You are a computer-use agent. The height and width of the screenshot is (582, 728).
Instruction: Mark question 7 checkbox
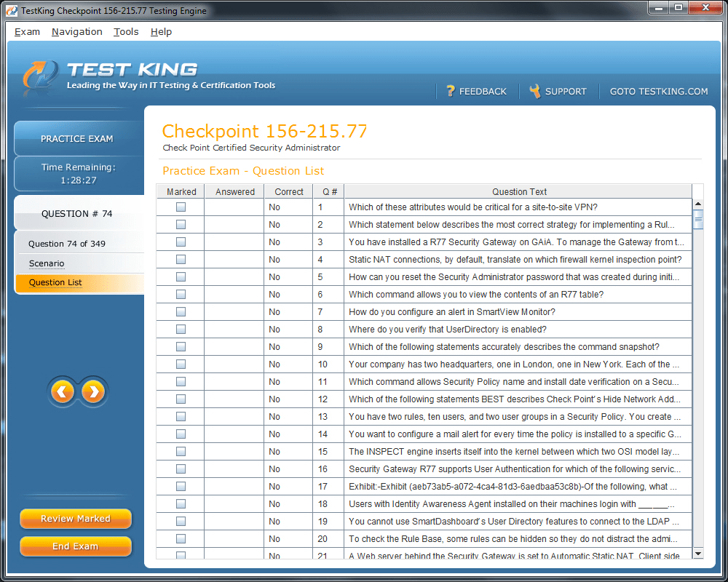pos(181,312)
